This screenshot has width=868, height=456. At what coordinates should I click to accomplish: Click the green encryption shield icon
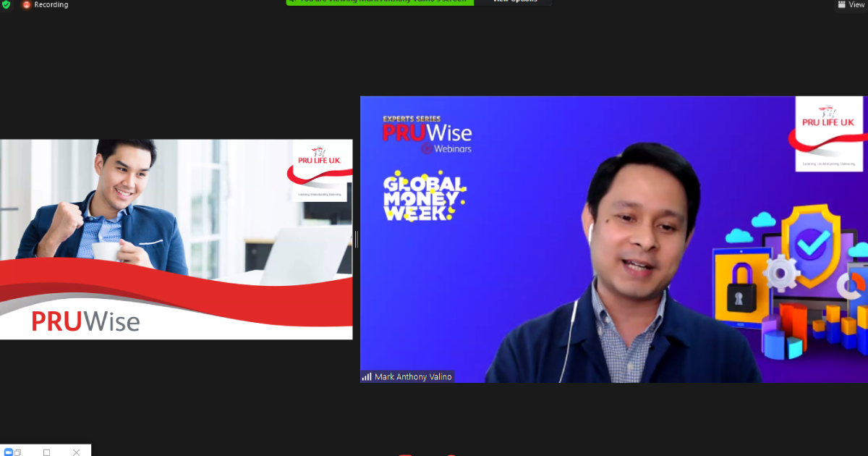(6, 4)
